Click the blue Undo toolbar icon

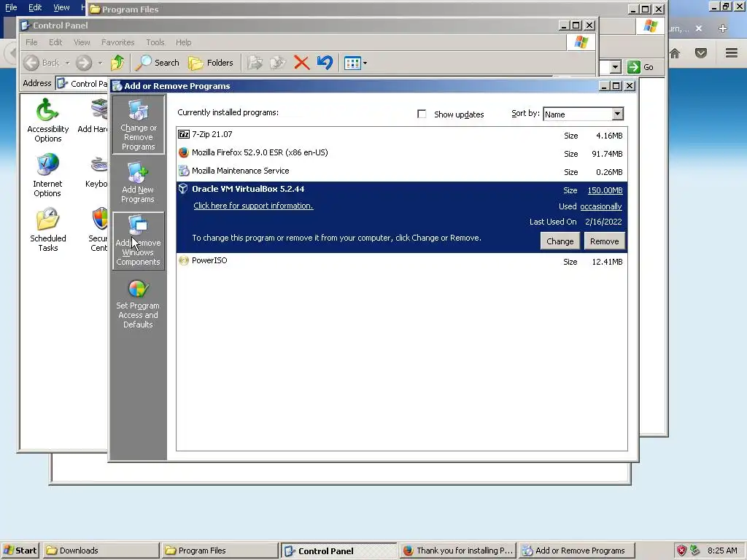[x=325, y=63]
